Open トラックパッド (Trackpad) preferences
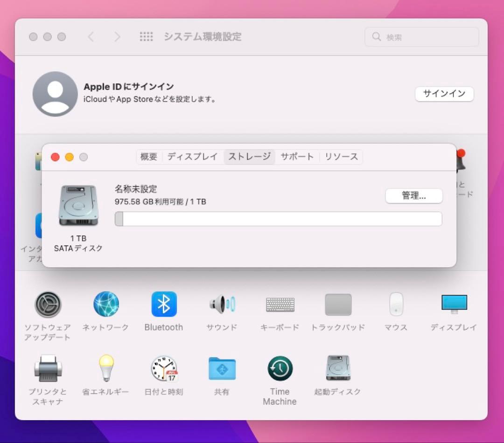 [338, 304]
